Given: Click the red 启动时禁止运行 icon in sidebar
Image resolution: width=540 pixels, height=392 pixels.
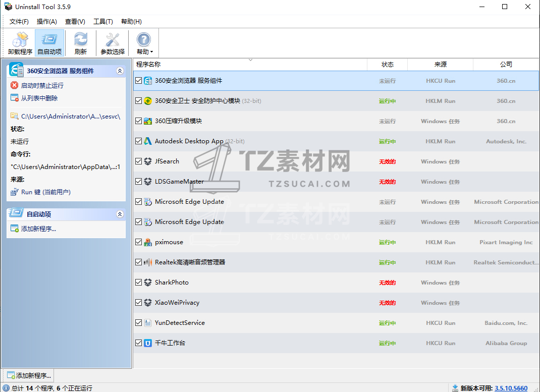Looking at the screenshot, I should (x=15, y=85).
